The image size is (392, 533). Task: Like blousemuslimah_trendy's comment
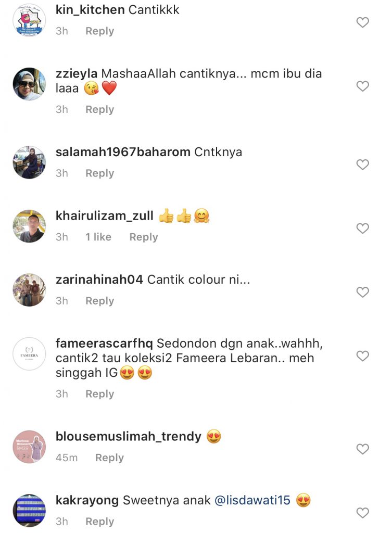pos(362,449)
